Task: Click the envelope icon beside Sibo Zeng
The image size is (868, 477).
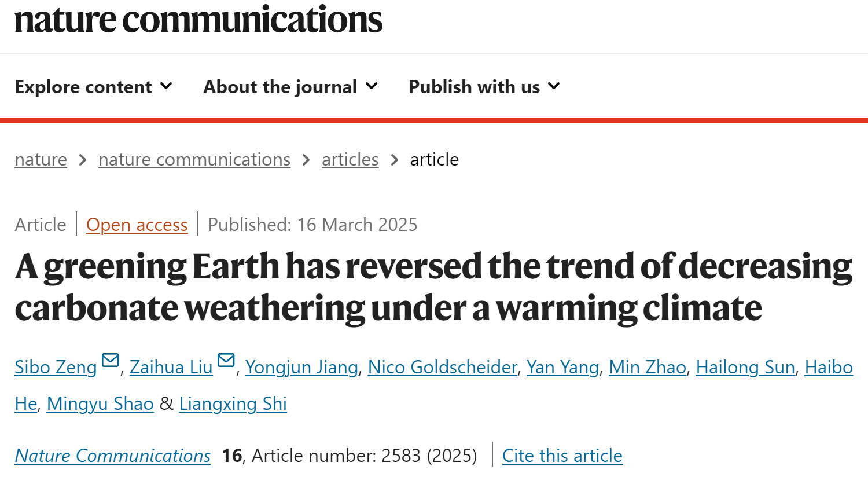Action: tap(110, 361)
